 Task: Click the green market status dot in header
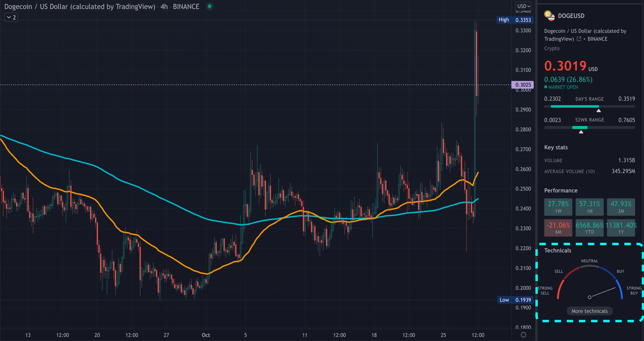pyautogui.click(x=209, y=6)
